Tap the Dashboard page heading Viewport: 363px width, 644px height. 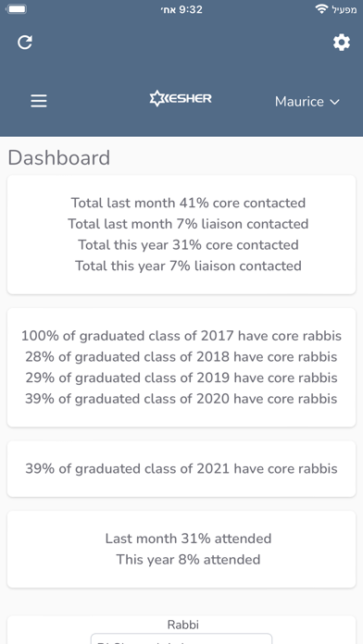pos(58,157)
